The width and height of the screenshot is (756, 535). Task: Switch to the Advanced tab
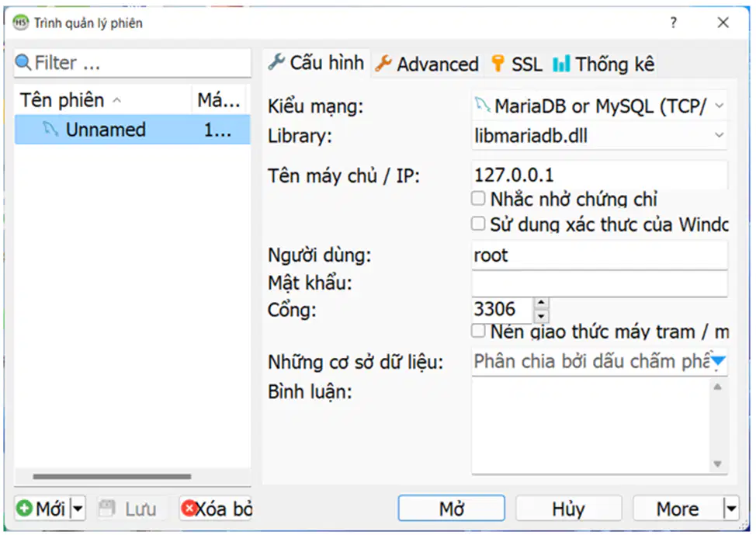tap(427, 64)
